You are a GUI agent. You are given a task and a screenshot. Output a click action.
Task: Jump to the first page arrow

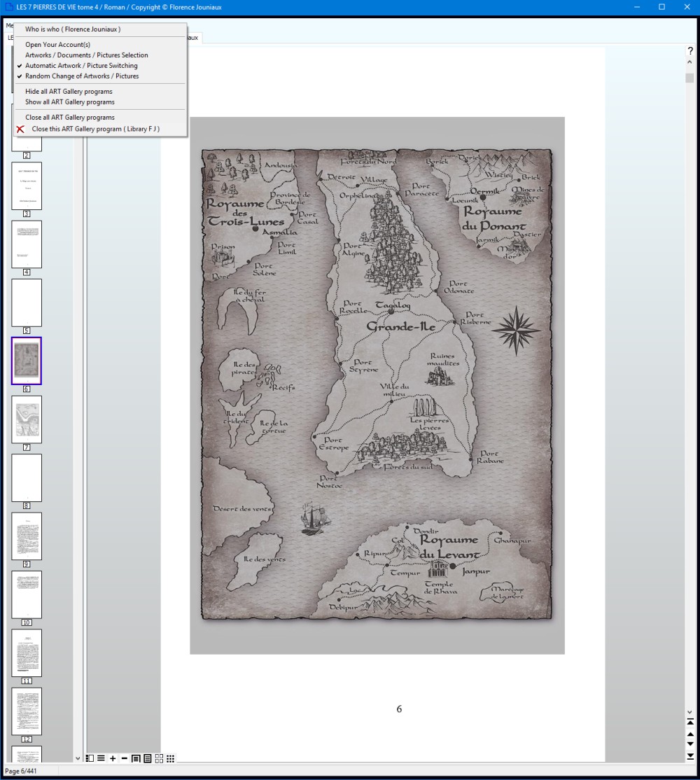click(x=690, y=722)
